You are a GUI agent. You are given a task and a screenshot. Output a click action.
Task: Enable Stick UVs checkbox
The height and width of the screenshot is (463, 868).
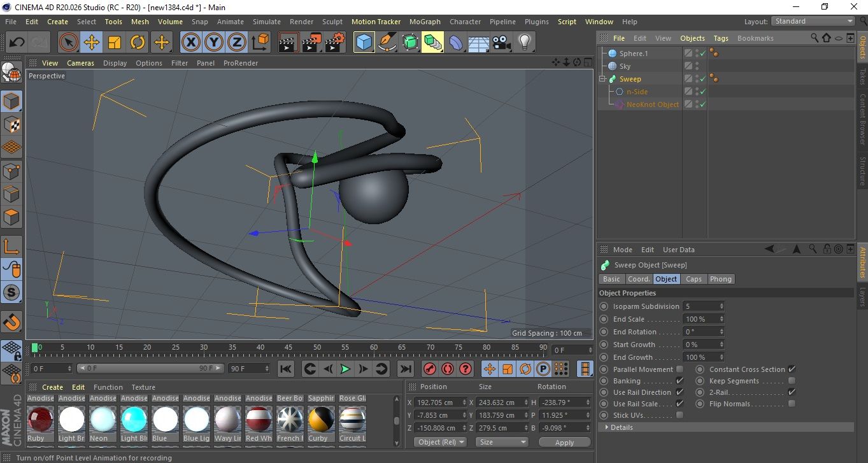click(x=679, y=415)
